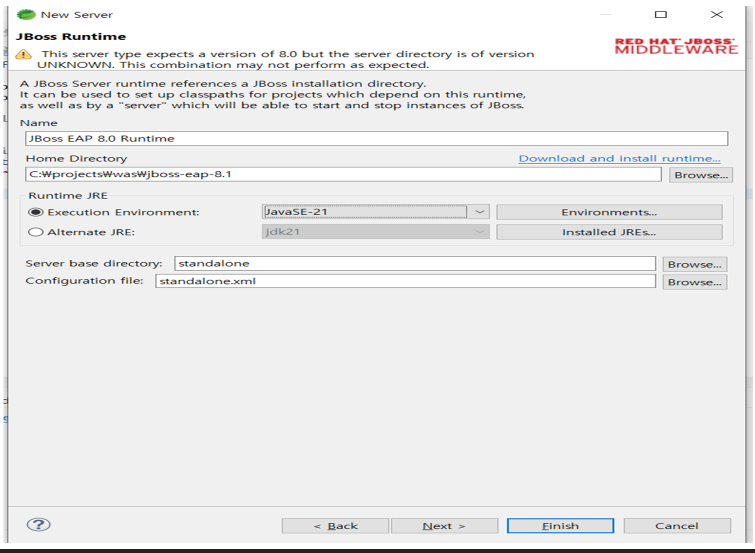Click the Home Directory label

click(x=76, y=158)
